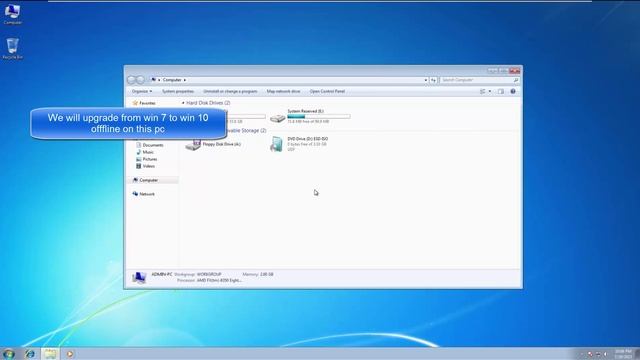This screenshot has height=360, width=640.
Task: Select the DVD Drive (D:) icon
Action: 276,144
